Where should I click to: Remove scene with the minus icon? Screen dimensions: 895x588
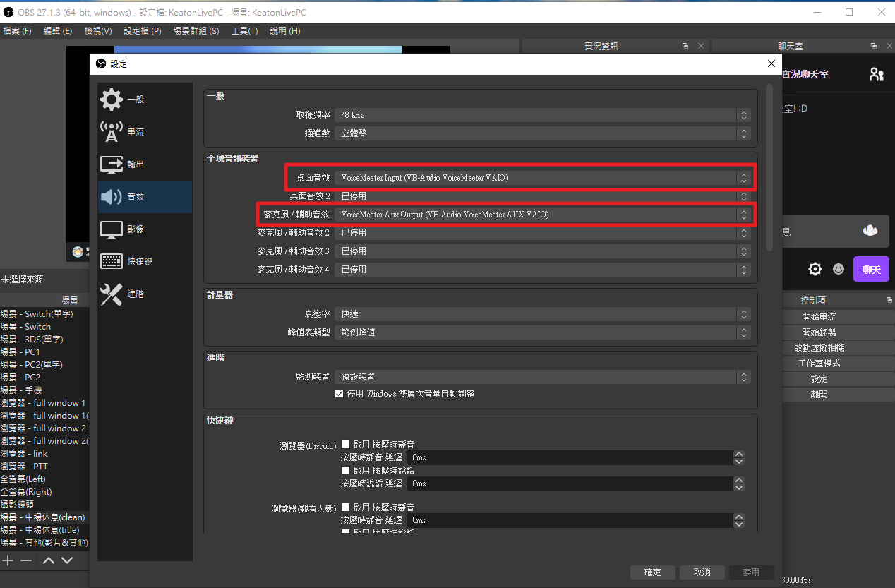pyautogui.click(x=26, y=560)
